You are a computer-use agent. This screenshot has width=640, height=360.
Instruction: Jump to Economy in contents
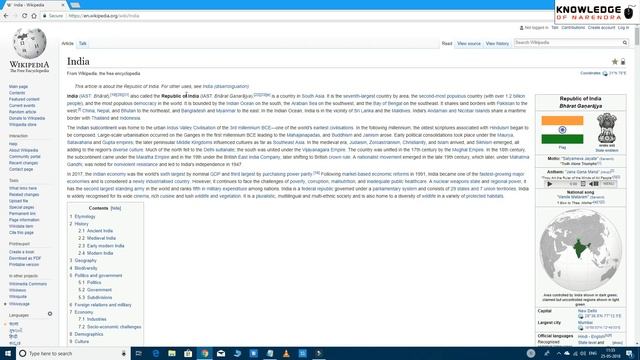(x=84, y=312)
